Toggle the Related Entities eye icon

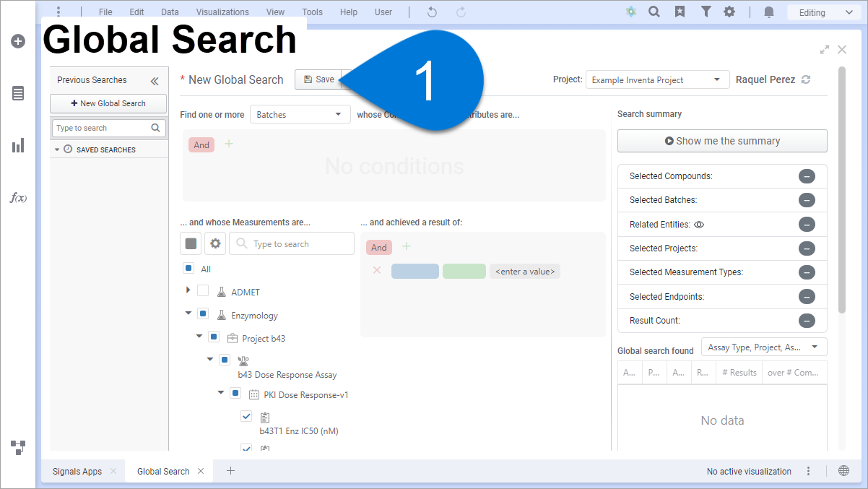pyautogui.click(x=699, y=225)
